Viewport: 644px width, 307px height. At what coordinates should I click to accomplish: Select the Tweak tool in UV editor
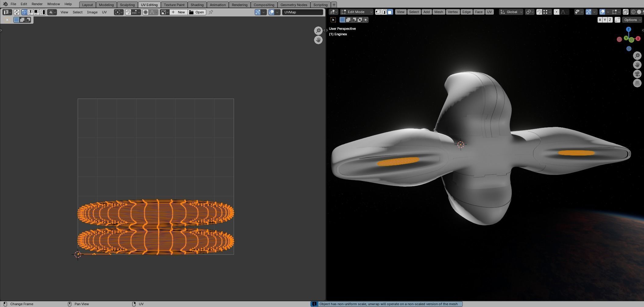pos(7,20)
